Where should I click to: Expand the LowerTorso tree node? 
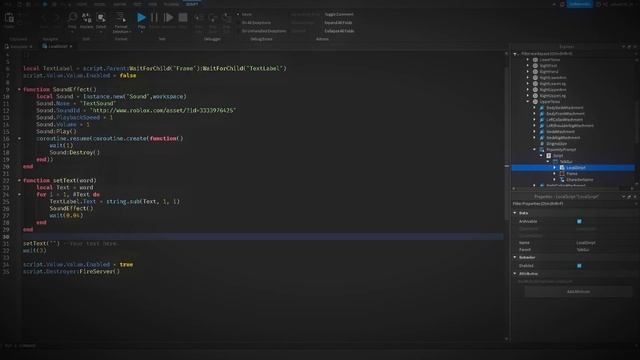(528, 60)
